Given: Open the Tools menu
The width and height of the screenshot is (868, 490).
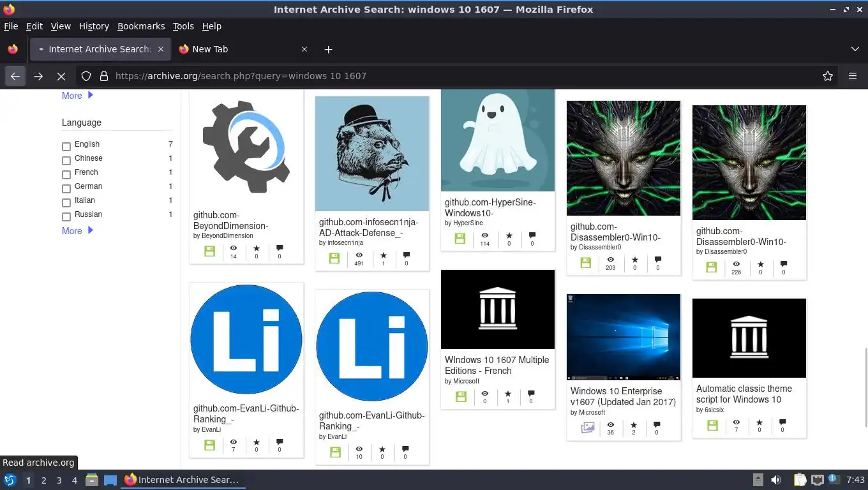Looking at the screenshot, I should pos(183,26).
